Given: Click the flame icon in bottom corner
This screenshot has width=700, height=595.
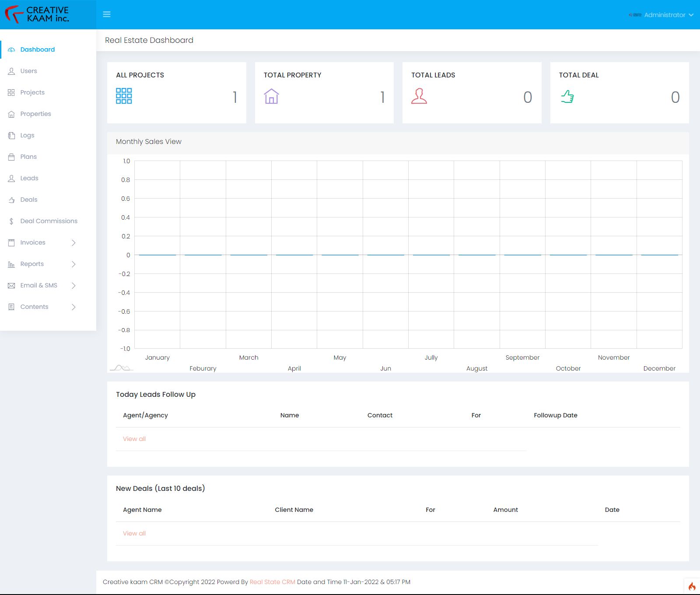Looking at the screenshot, I should click(692, 586).
